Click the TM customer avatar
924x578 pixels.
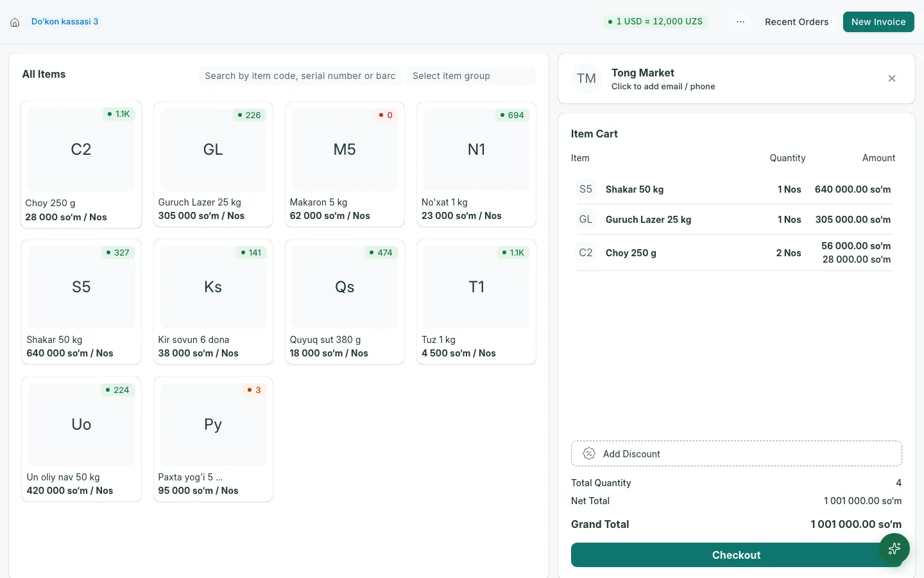point(586,78)
